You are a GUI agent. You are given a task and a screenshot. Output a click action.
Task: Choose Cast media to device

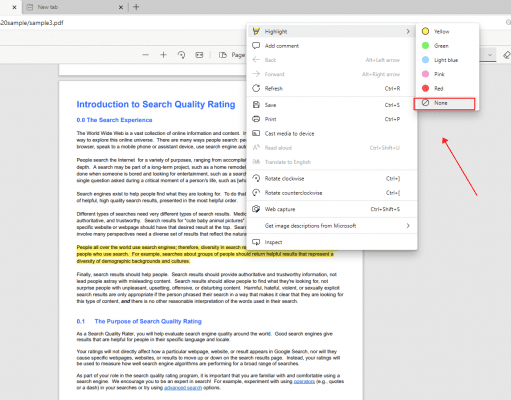(332, 133)
